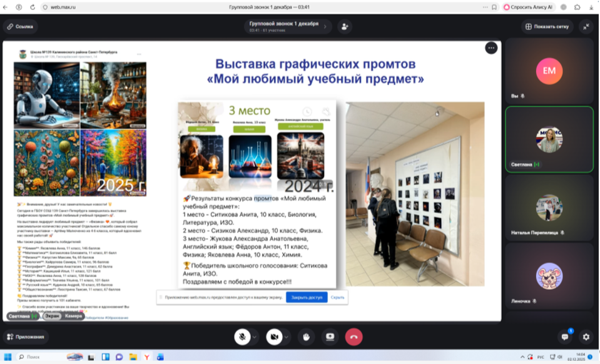
Task: Open camera options dropdown arrow
Action: 286,337
